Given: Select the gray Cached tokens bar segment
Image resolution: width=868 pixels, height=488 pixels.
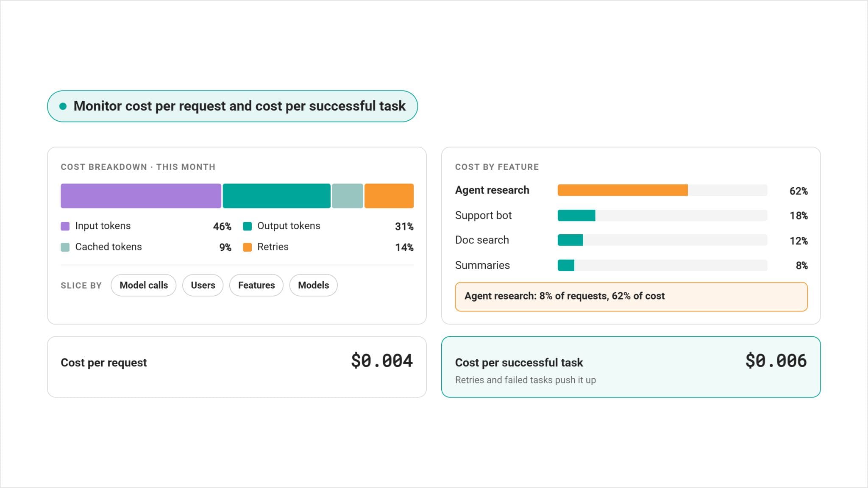Looking at the screenshot, I should coord(347,196).
